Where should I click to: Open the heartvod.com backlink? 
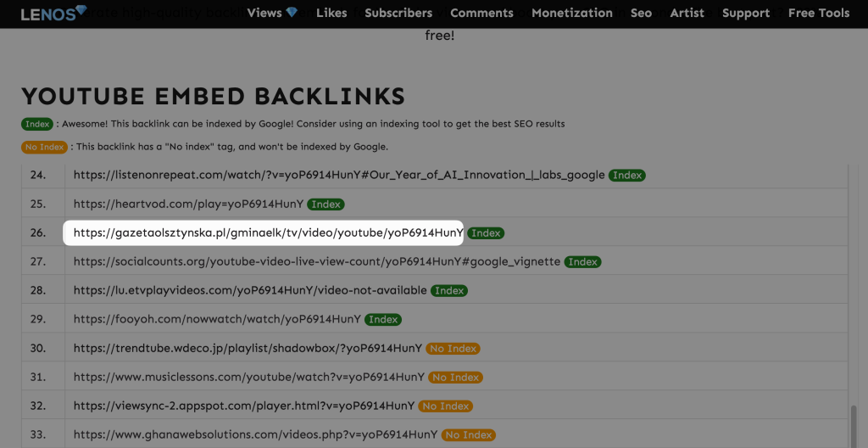tap(188, 204)
